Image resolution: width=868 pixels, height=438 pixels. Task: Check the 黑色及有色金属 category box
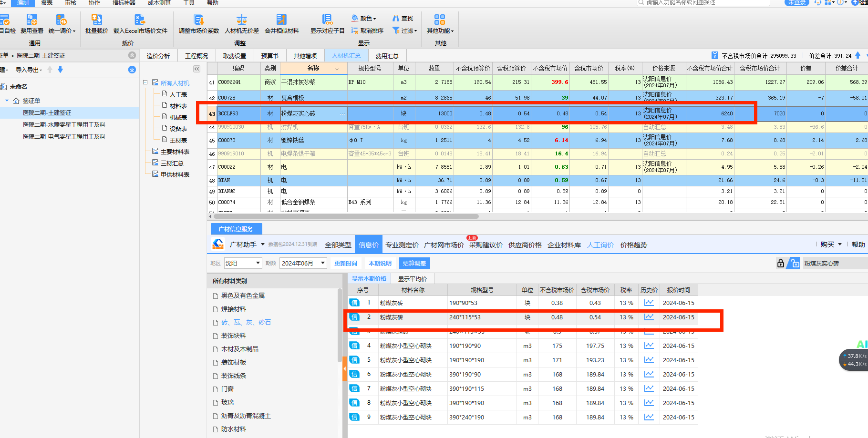click(x=216, y=296)
